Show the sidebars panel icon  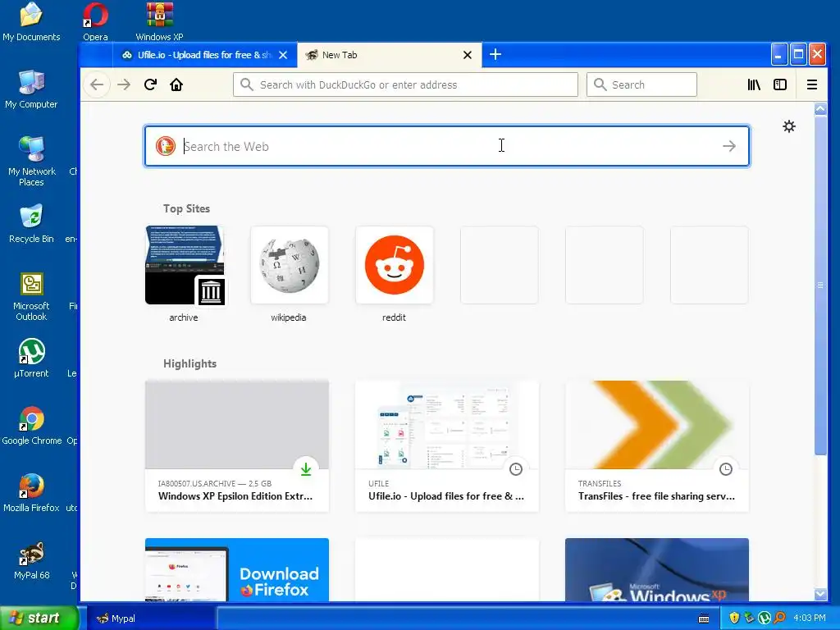(x=780, y=84)
